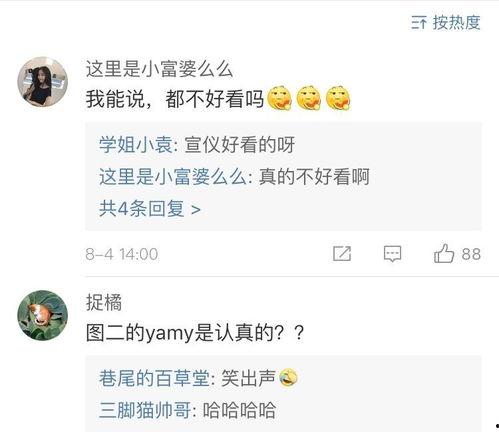Open the 捉橘 username
The height and width of the screenshot is (432, 499).
pos(104,303)
